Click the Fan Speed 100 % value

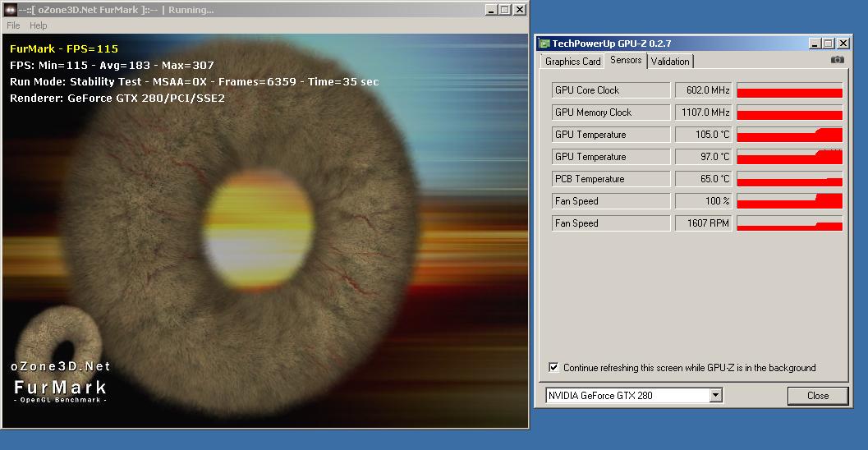[704, 201]
